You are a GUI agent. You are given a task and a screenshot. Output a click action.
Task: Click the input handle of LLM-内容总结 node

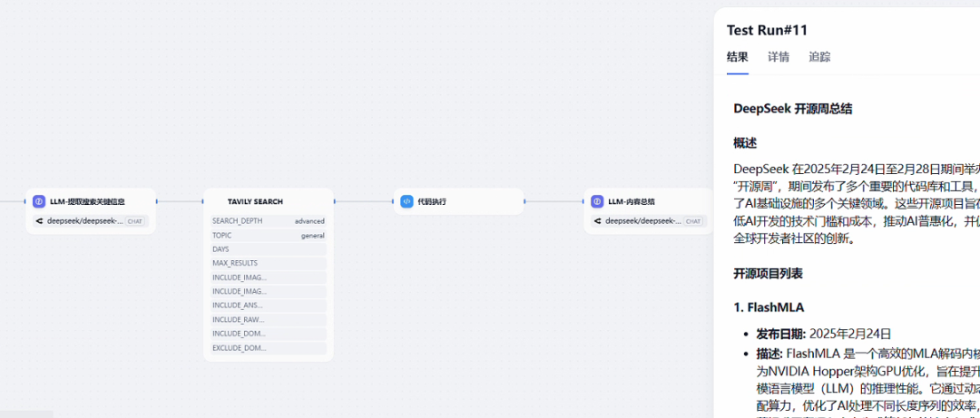point(583,201)
